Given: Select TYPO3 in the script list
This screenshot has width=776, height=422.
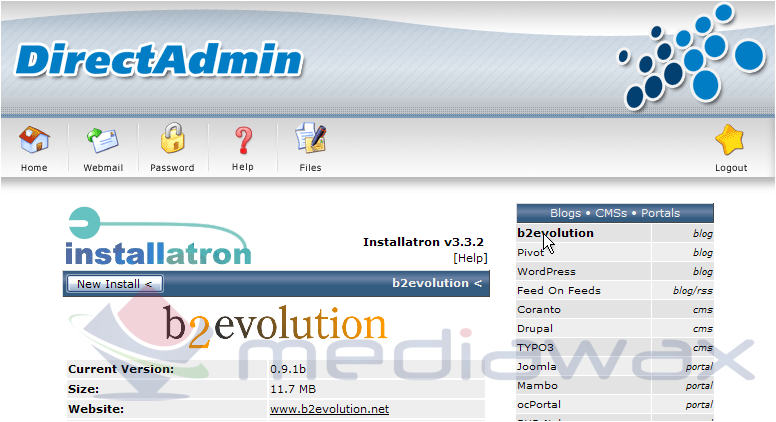Looking at the screenshot, I should (x=535, y=347).
